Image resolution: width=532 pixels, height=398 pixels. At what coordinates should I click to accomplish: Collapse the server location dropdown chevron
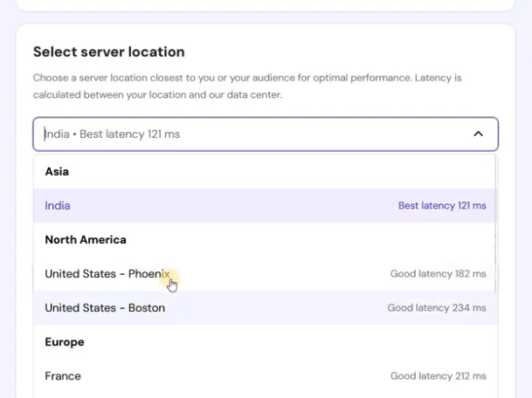pyautogui.click(x=478, y=134)
